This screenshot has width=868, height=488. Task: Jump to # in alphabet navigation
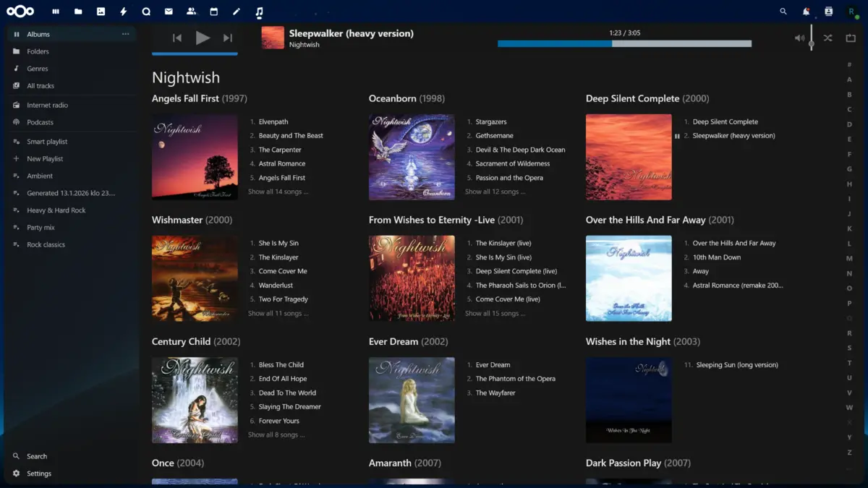point(849,65)
